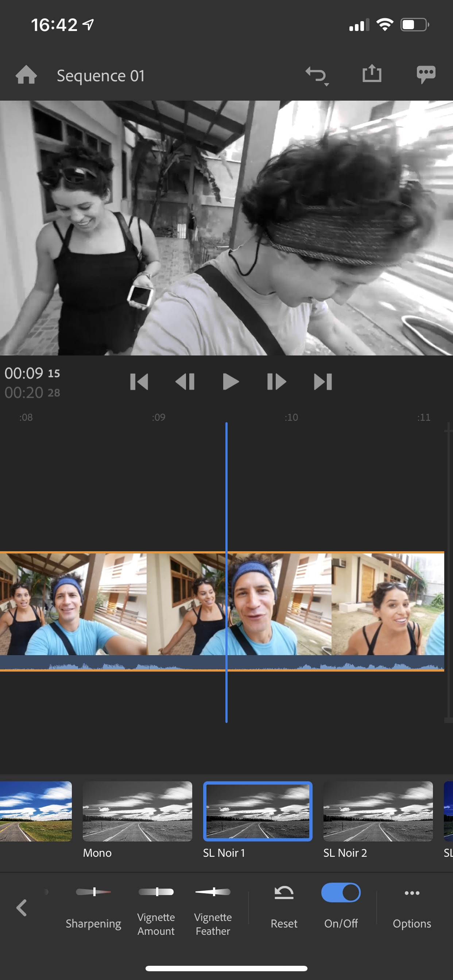This screenshot has width=453, height=980.
Task: Select the Mono preset thumbnail
Action: coord(137,811)
